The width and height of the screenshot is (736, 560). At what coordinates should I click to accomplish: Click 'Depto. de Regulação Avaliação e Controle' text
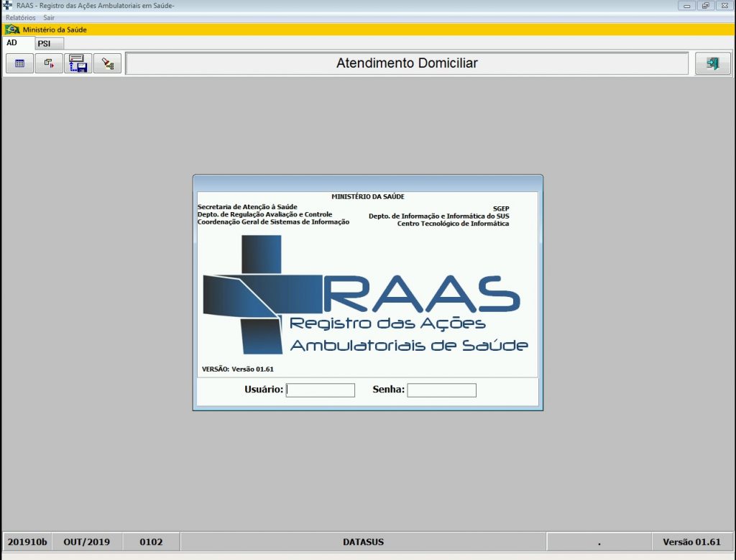tap(264, 214)
